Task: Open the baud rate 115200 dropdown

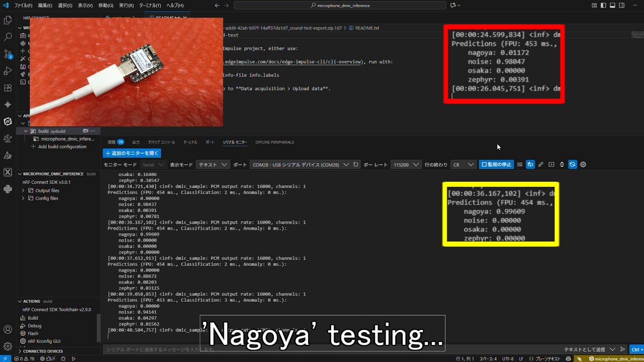Action: (x=407, y=164)
